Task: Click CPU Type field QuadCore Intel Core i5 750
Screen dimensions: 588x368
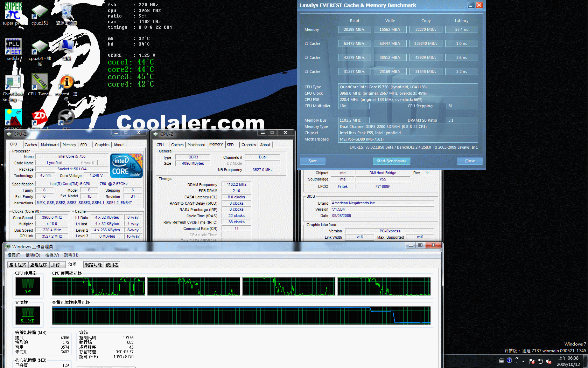Action: (x=408, y=87)
